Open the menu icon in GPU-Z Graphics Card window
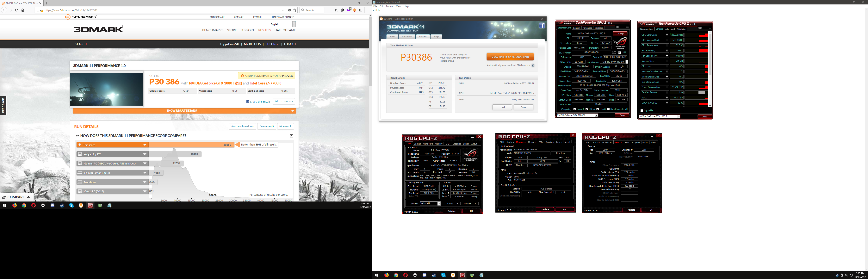 pyautogui.click(x=627, y=27)
